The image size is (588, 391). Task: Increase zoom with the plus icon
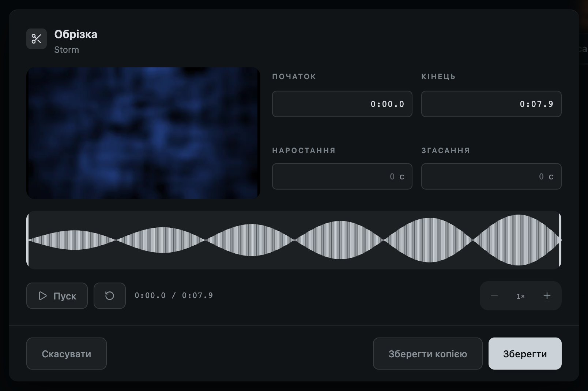coord(547,296)
